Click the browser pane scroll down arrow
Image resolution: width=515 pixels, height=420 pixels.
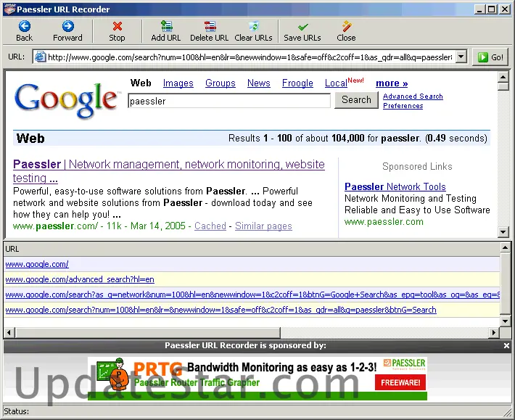coord(503,232)
